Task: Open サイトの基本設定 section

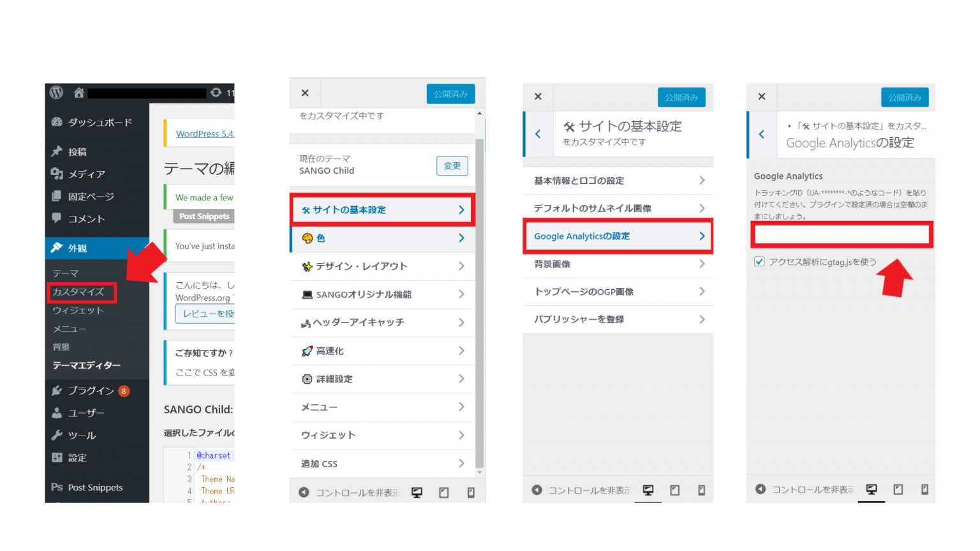Action: pyautogui.click(x=383, y=209)
